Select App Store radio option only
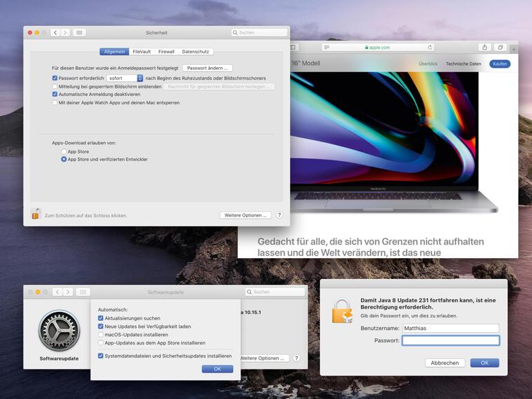This screenshot has height=399, width=532. coord(64,152)
